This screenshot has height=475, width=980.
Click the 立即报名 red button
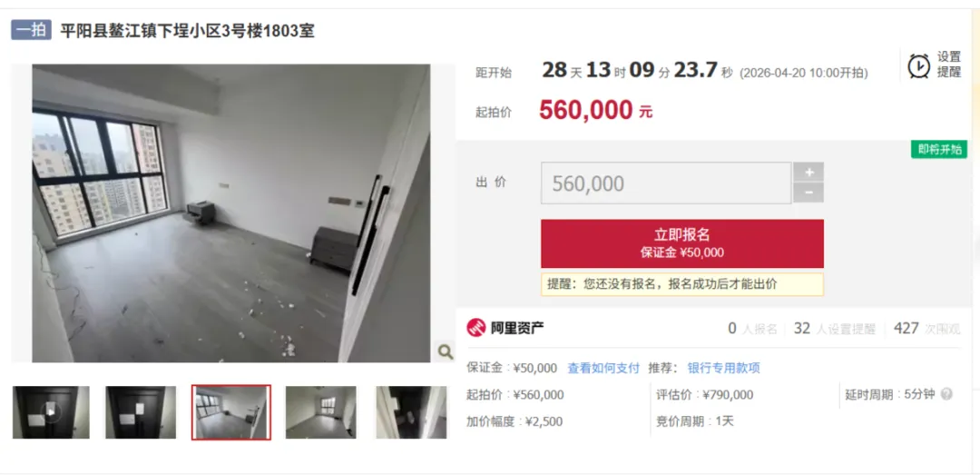[681, 243]
